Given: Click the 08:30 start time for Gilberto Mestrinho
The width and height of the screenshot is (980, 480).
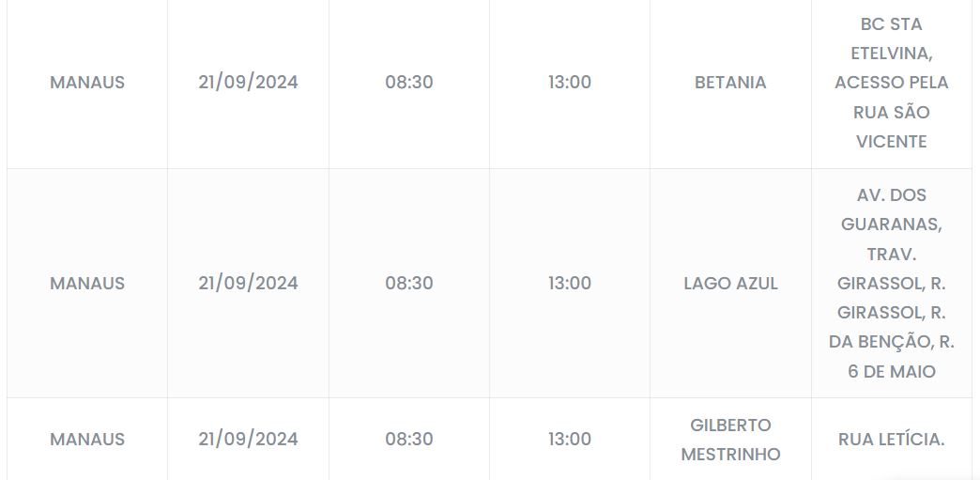Looking at the screenshot, I should pyautogui.click(x=409, y=440).
